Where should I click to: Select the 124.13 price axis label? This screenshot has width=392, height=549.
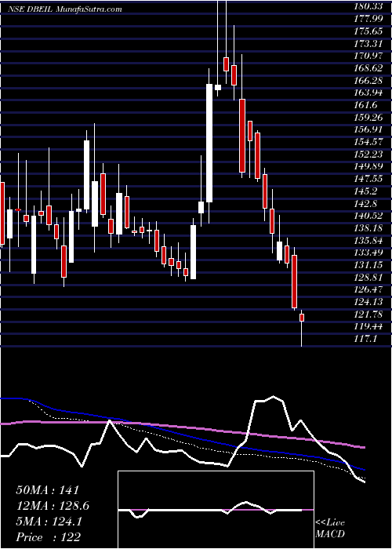(369, 301)
